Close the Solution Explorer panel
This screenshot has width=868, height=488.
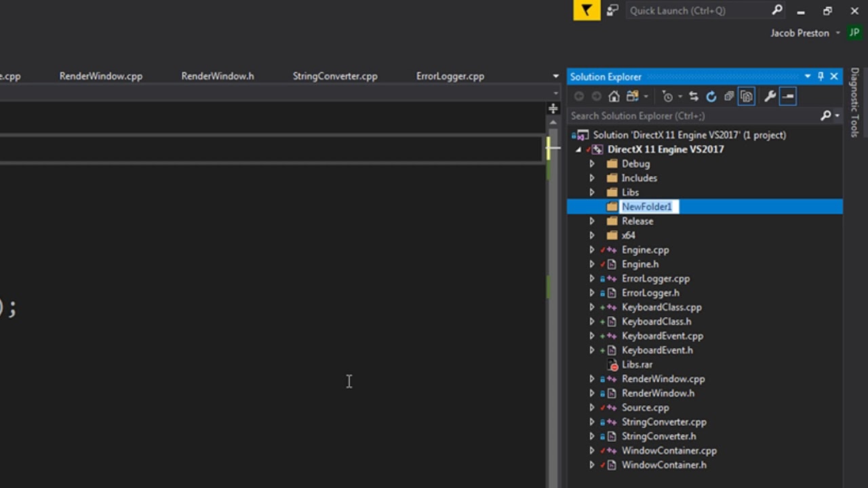click(x=834, y=77)
